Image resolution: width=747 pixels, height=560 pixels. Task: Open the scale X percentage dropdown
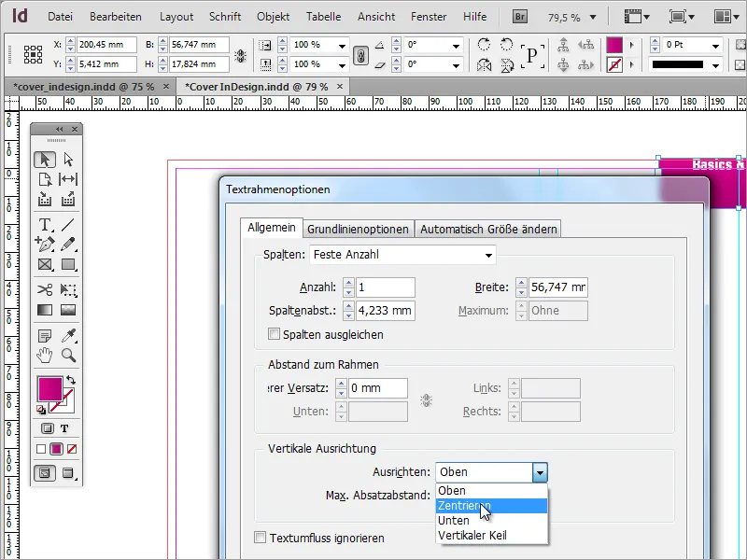[342, 46]
